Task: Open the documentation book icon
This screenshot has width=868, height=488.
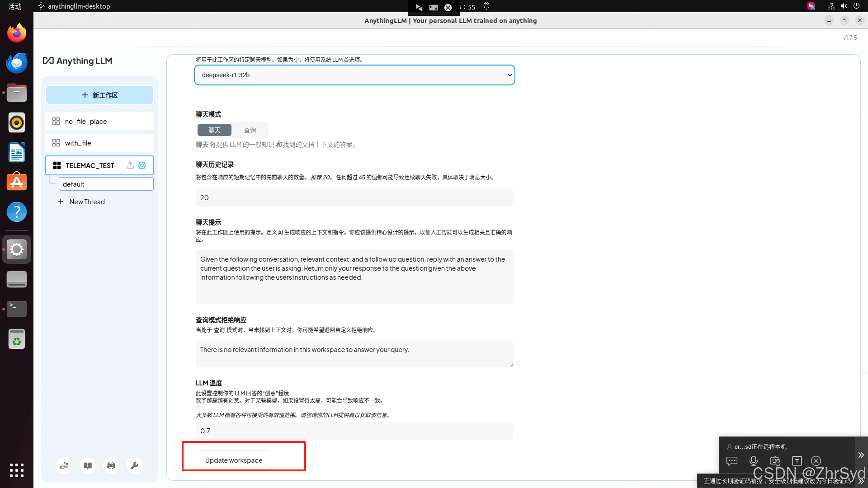Action: 88,465
